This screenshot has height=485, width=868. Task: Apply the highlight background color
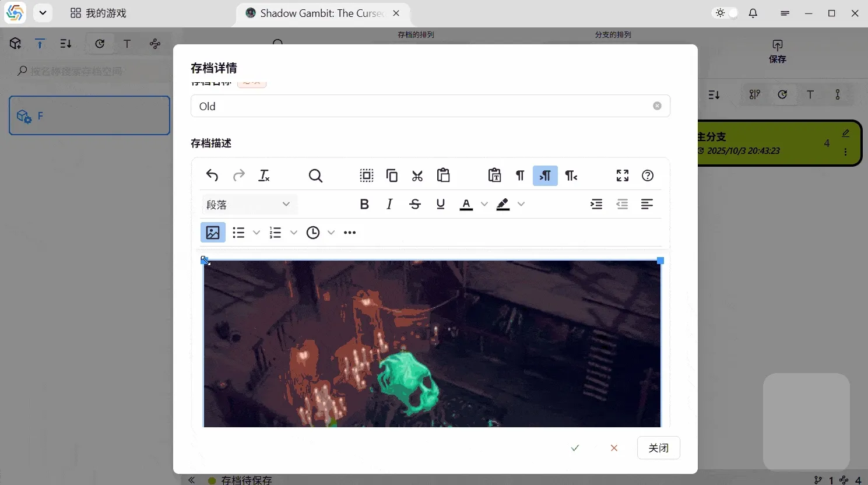[503, 204]
